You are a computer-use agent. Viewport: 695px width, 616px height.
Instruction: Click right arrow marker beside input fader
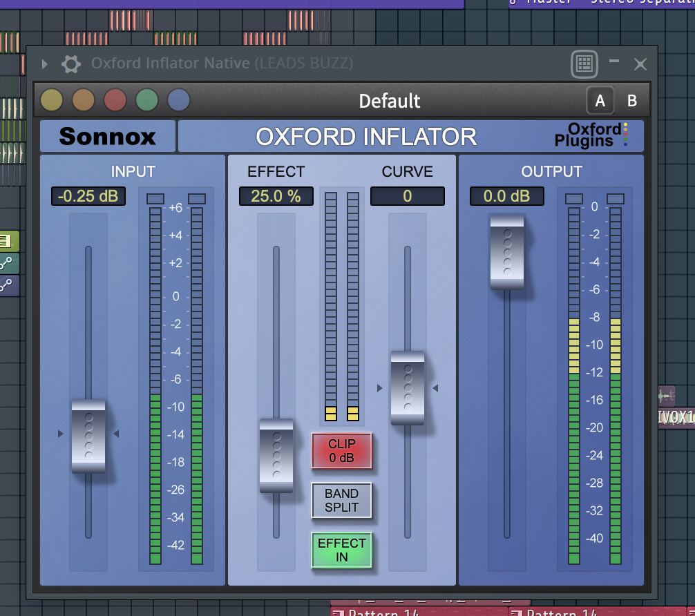[x=116, y=434]
